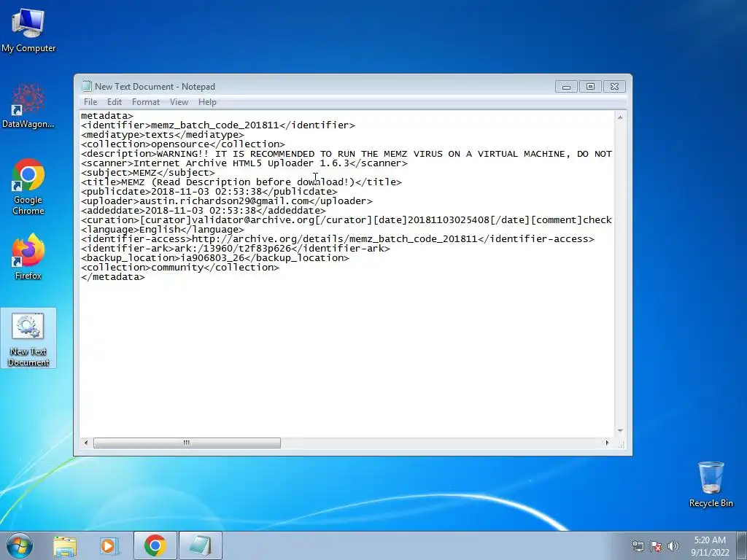Click the taskbar clock showing 5:20 AM

710,546
